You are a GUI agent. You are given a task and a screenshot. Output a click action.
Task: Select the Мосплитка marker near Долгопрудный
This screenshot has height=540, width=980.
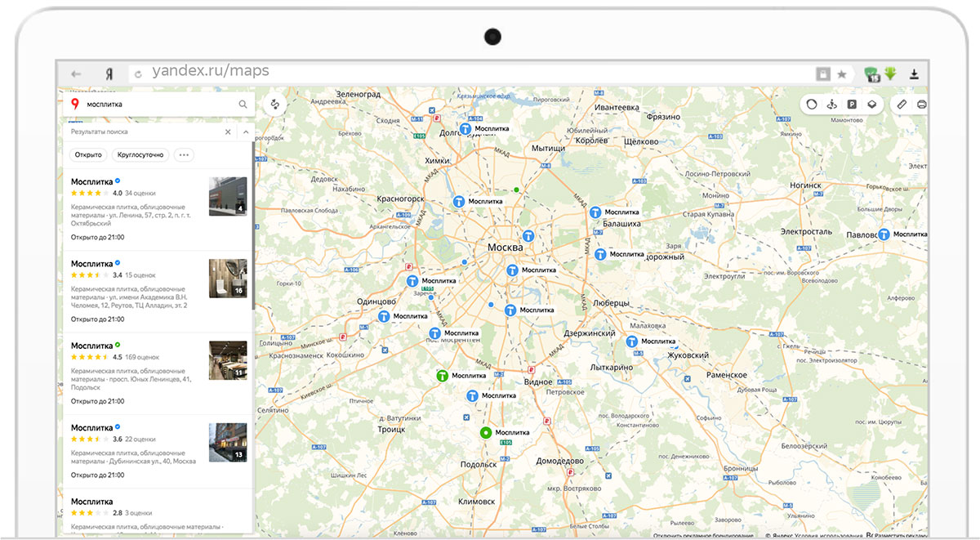[x=465, y=129]
